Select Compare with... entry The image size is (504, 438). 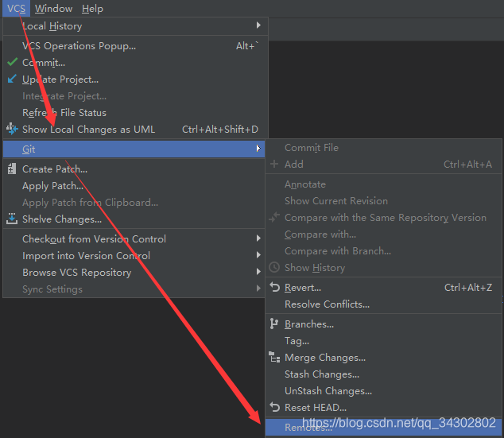click(x=383, y=235)
